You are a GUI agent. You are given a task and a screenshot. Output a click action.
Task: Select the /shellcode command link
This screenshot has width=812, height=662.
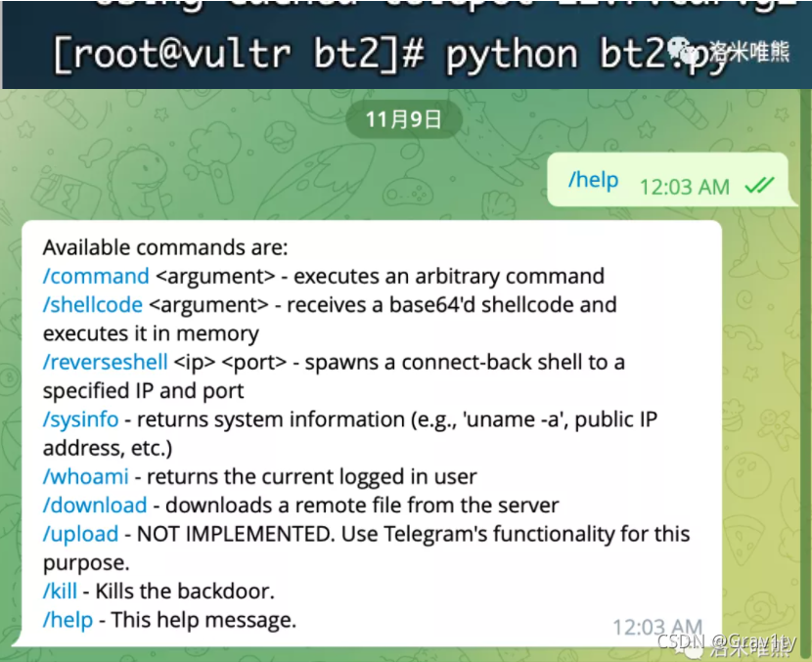pyautogui.click(x=93, y=305)
